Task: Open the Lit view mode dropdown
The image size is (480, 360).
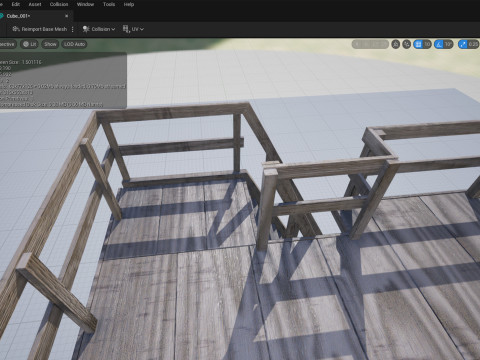Action: 30,44
